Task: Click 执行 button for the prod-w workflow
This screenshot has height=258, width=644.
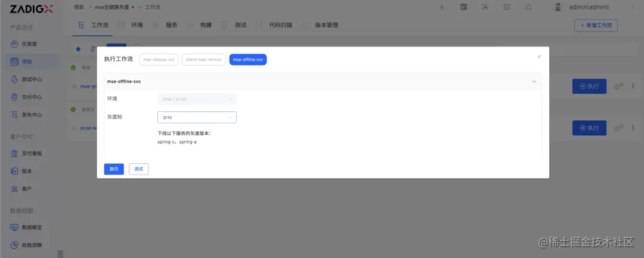Action: 589,128
